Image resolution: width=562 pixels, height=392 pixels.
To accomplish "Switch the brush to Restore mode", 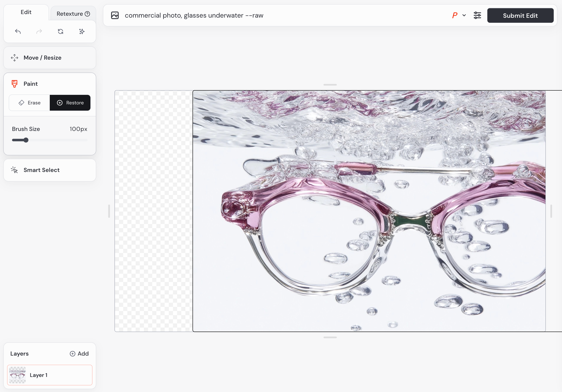I will tap(70, 103).
